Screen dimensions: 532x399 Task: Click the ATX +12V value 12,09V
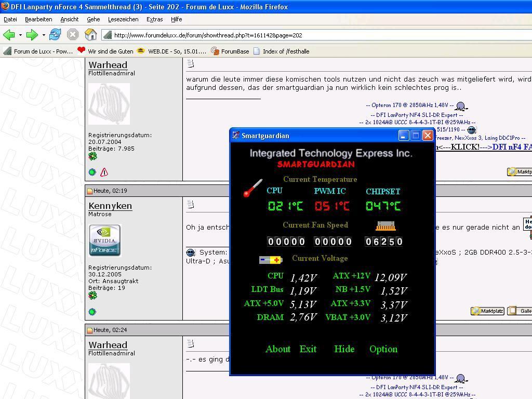click(391, 277)
